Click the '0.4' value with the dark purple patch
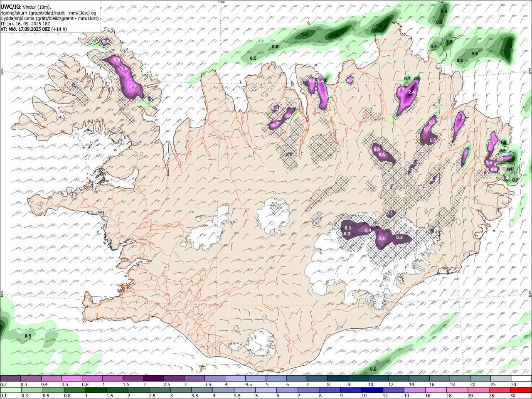Screen dimensions: 532x399 pos(382,238)
